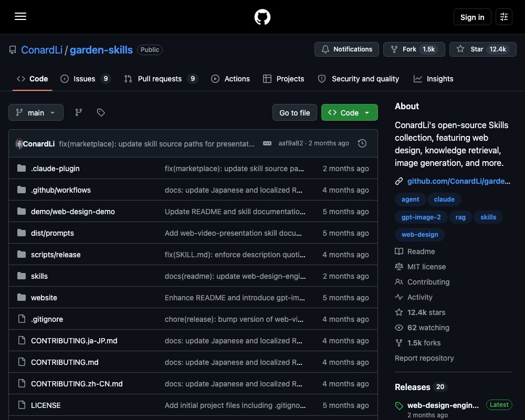The image size is (525, 420).
Task: Open the .gitignore file
Action: point(47,319)
